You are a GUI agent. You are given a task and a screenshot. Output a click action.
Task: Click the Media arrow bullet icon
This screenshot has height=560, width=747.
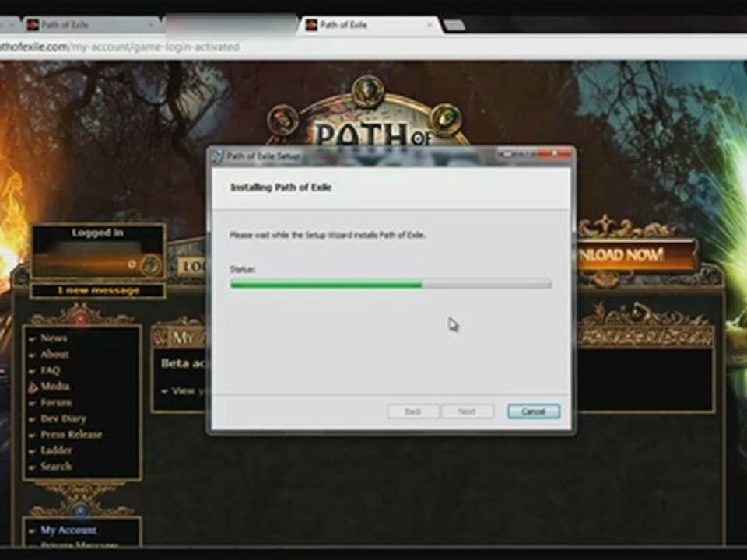click(x=33, y=387)
